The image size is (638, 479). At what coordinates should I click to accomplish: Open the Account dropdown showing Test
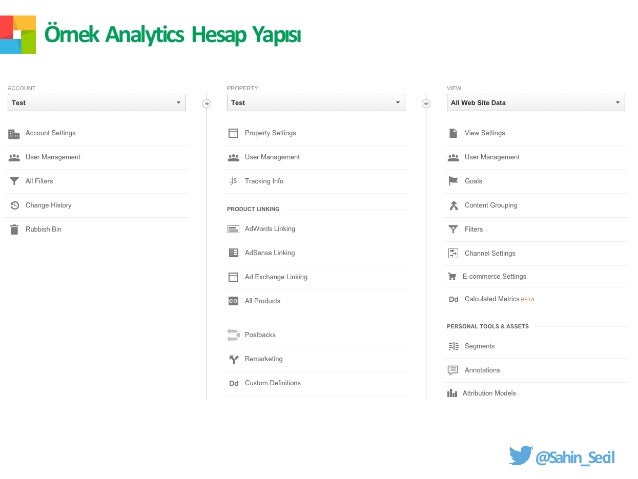pos(96,103)
